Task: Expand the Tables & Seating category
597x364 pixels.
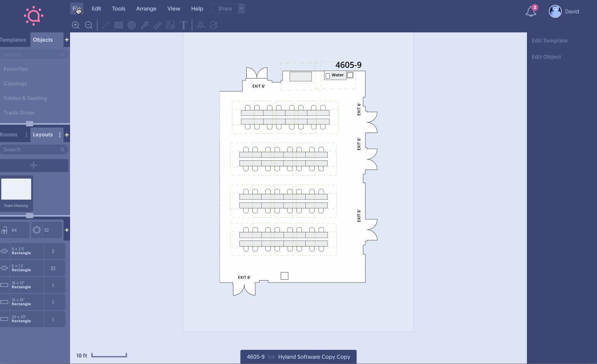Action: tap(25, 98)
